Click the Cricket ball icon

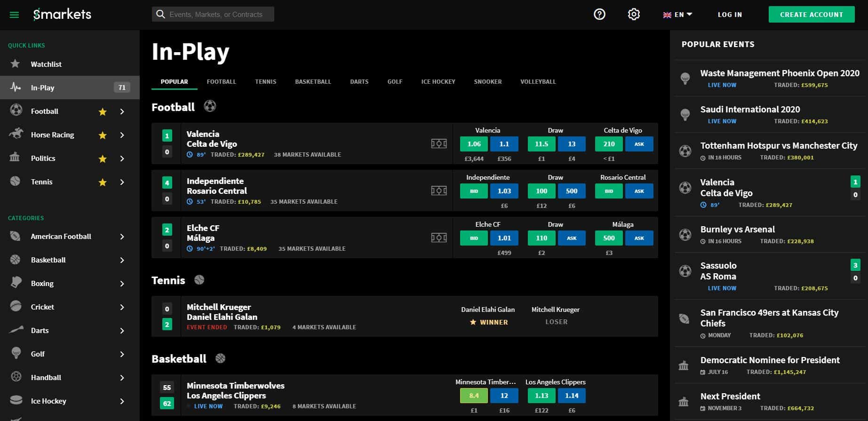click(16, 306)
